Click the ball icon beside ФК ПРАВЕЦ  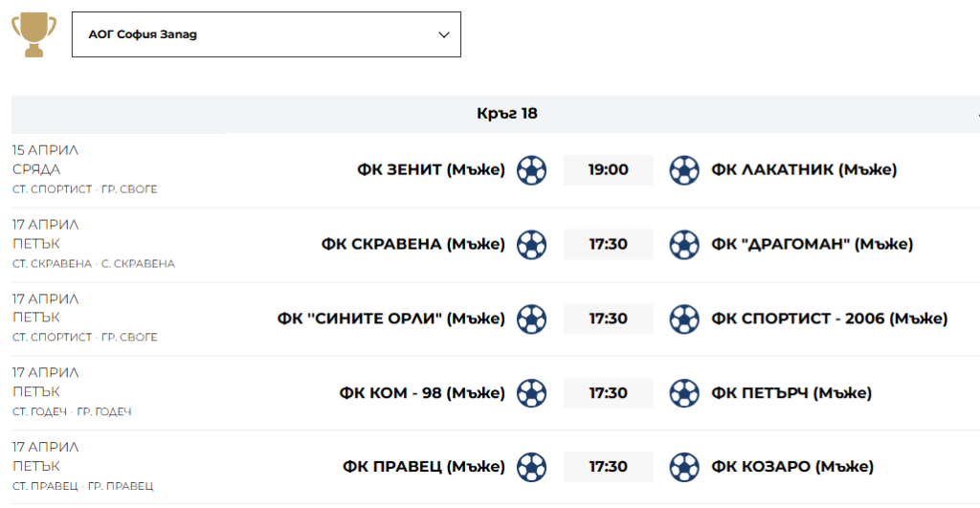pos(532,467)
